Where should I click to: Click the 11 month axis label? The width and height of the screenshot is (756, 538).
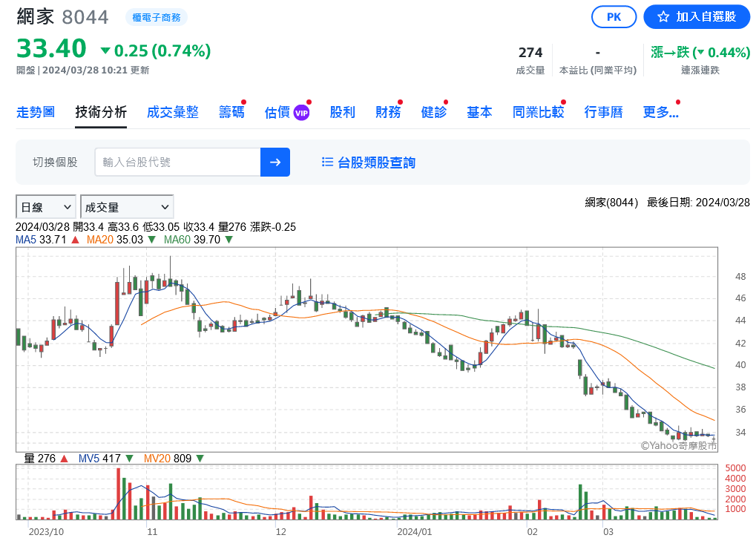[152, 532]
